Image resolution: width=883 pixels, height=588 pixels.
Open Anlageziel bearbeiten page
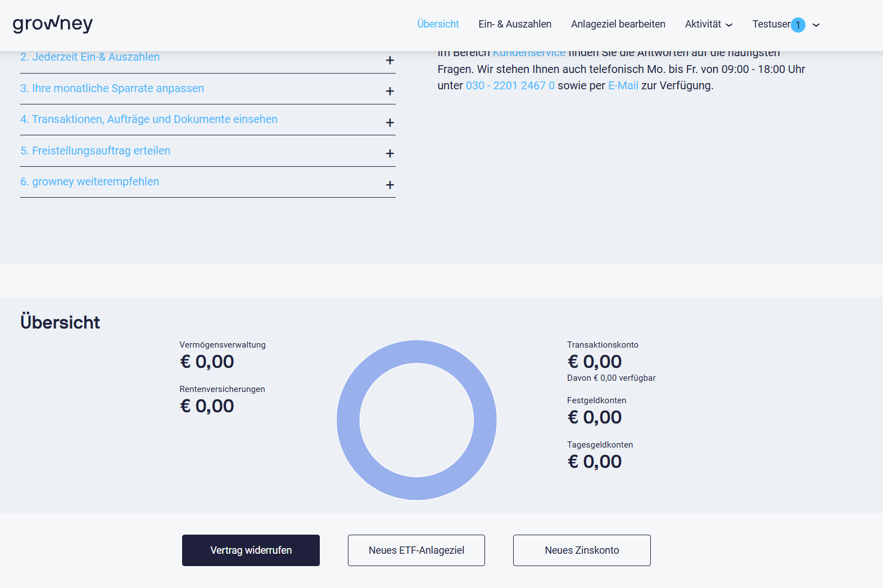tap(618, 24)
